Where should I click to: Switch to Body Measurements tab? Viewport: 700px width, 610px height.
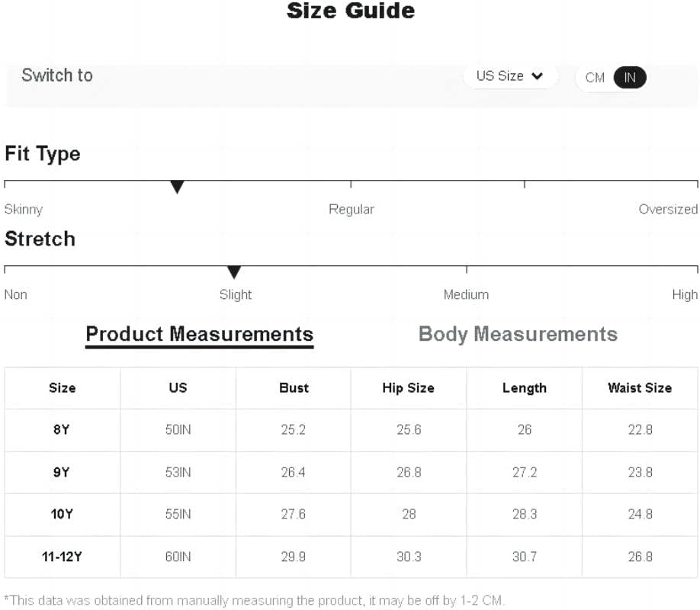(518, 334)
